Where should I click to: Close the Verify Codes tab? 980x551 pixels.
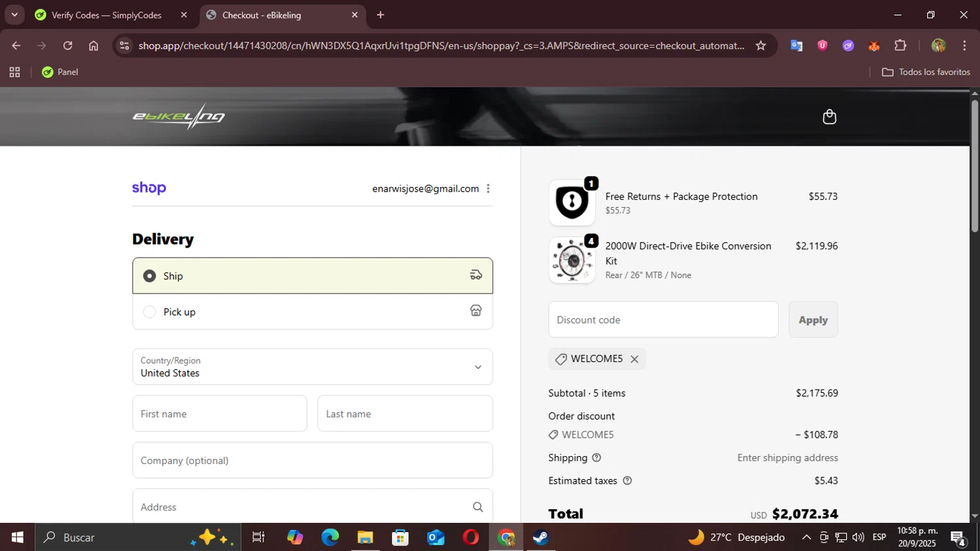point(184,15)
